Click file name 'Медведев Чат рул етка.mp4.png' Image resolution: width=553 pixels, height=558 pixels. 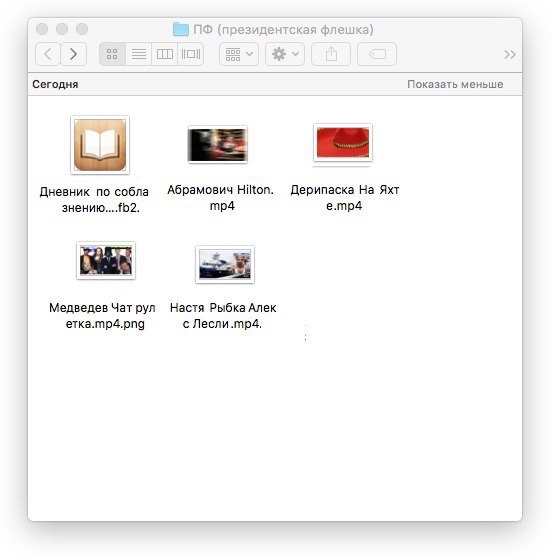coord(102,316)
